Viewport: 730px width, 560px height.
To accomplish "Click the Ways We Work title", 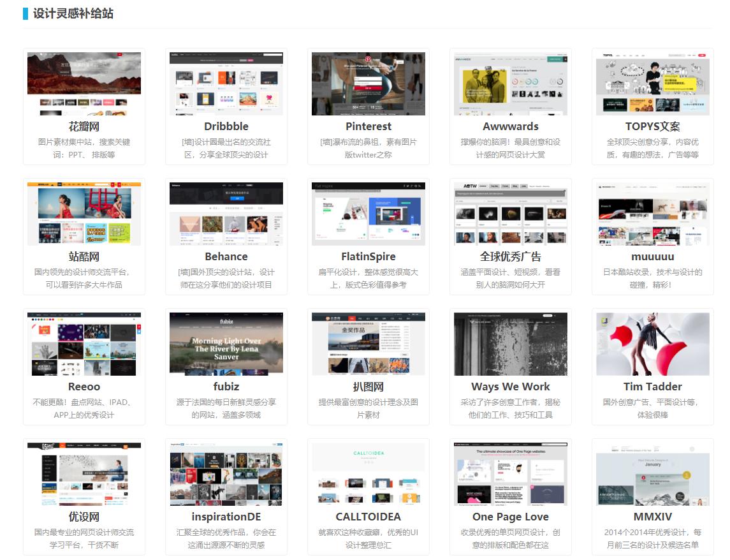I will (x=511, y=387).
